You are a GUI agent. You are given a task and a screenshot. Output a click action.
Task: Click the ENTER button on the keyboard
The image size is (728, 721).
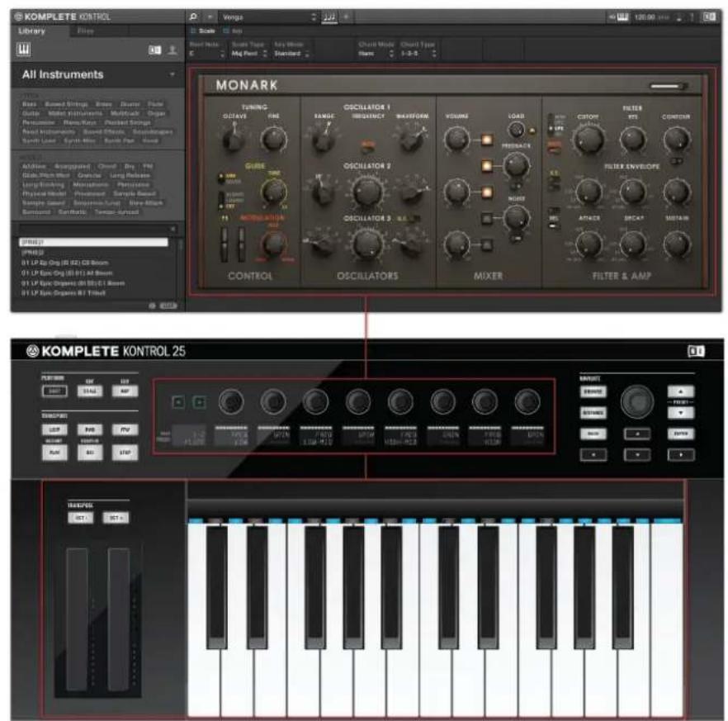tap(681, 434)
